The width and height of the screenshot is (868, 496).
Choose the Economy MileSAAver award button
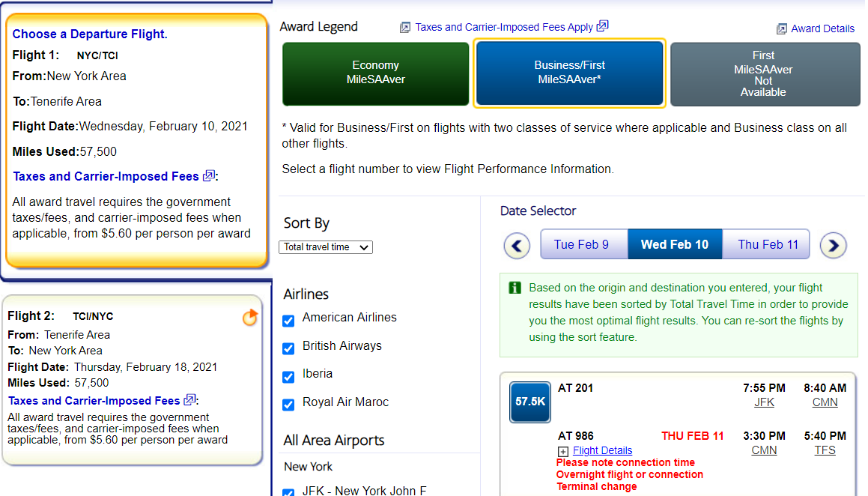[375, 73]
